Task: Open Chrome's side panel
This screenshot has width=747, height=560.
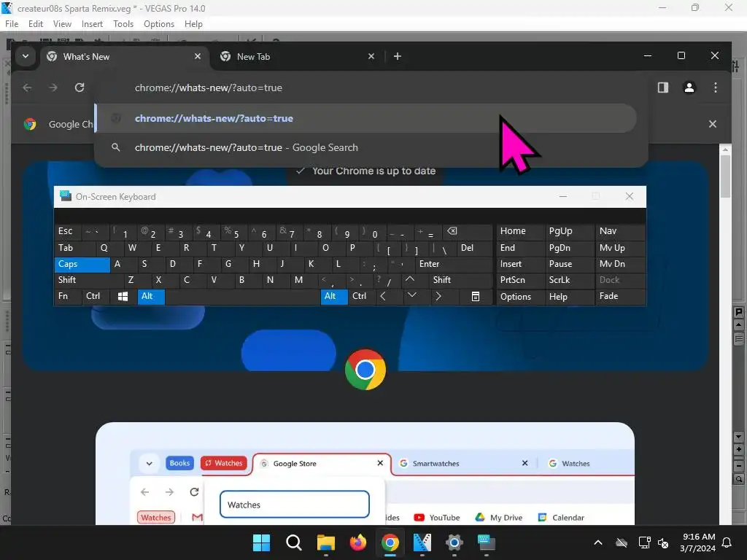Action: click(662, 87)
